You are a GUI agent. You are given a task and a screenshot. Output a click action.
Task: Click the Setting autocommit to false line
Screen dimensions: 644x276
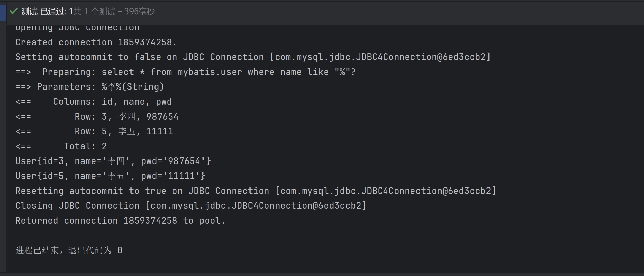(x=253, y=57)
